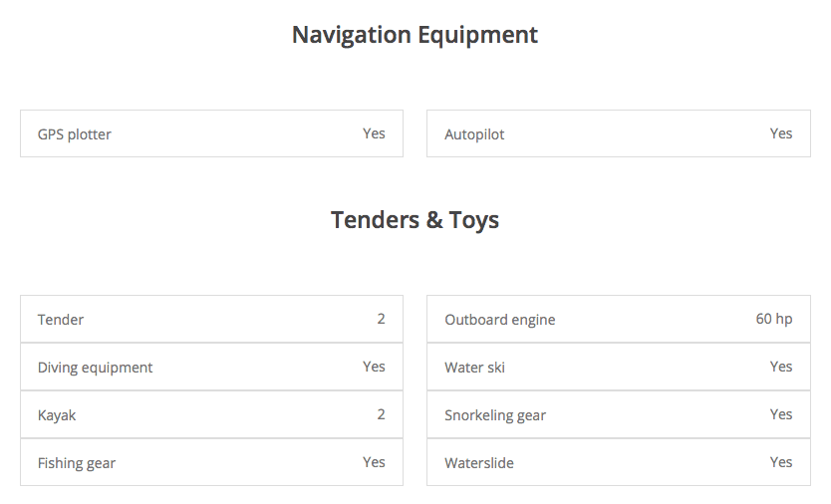Screen dimensions: 831x504
Task: Click the Yes value for Fishing gear
Action: [x=374, y=462]
